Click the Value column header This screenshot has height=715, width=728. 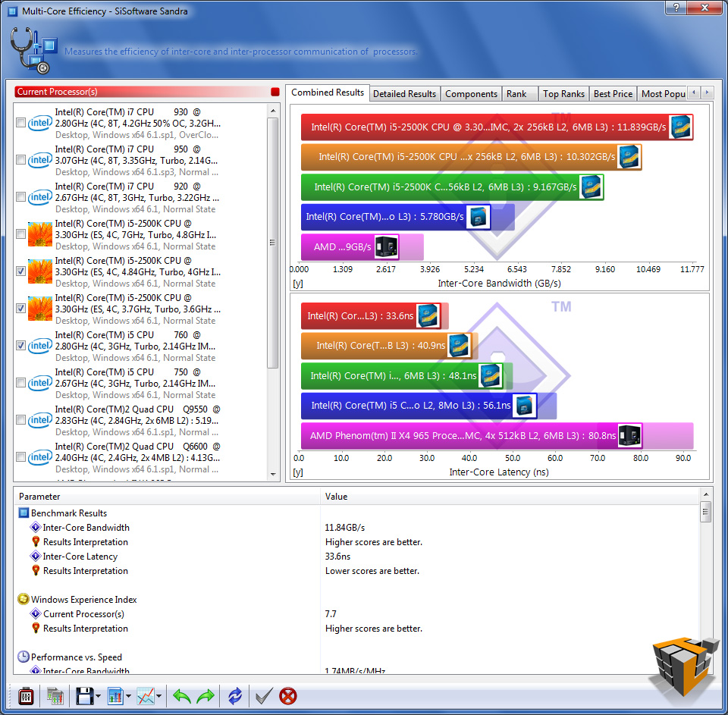[510, 497]
